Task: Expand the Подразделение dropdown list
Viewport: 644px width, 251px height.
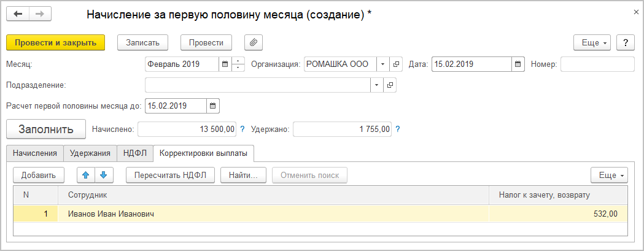Action: click(376, 85)
